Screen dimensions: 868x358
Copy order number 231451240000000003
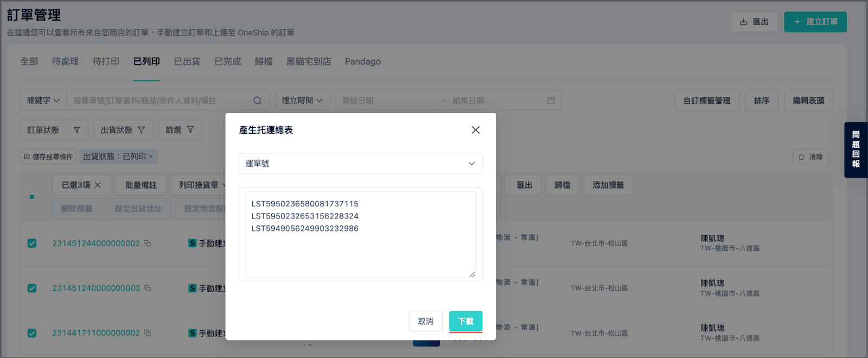click(x=148, y=288)
